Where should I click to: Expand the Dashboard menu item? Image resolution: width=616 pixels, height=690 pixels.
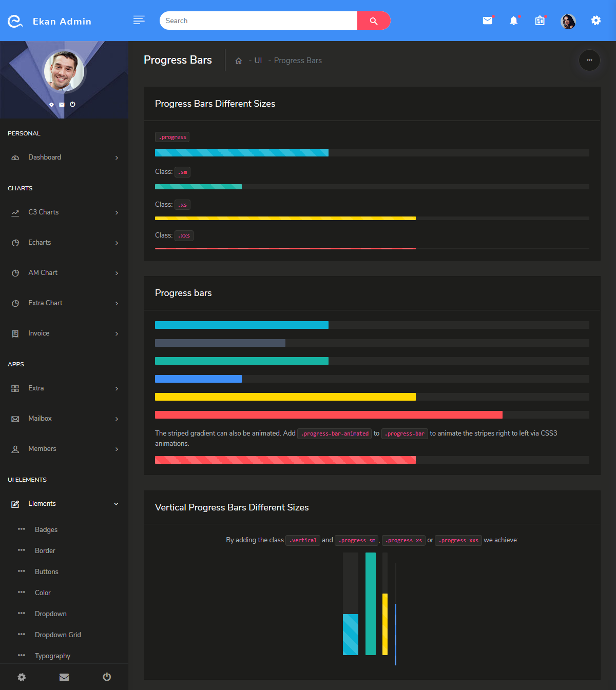(x=45, y=157)
